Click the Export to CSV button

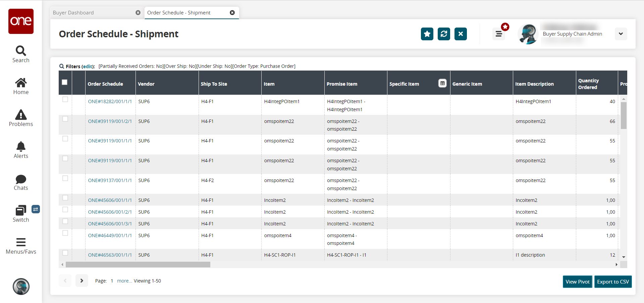tap(613, 282)
